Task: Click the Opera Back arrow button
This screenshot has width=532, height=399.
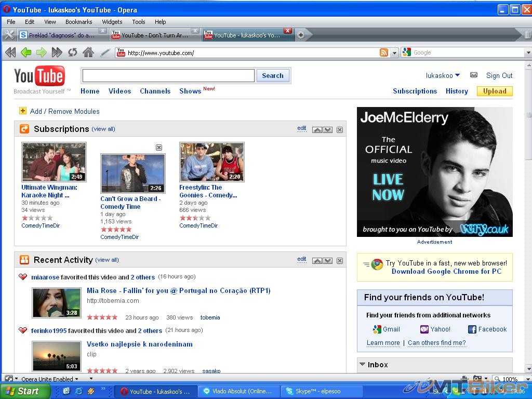Action: click(26, 52)
